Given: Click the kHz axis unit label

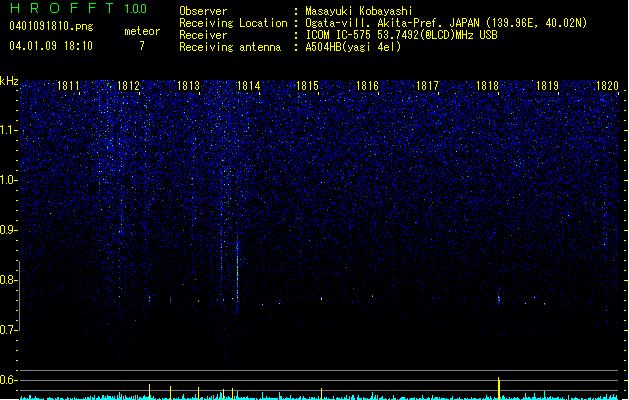Looking at the screenshot, I should [9, 81].
